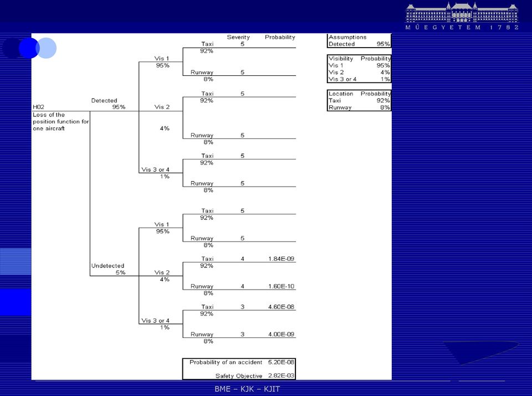Viewport: 532px width, 396px height.
Task: Select the "Undetected" branch of the tree
Action: click(108, 266)
